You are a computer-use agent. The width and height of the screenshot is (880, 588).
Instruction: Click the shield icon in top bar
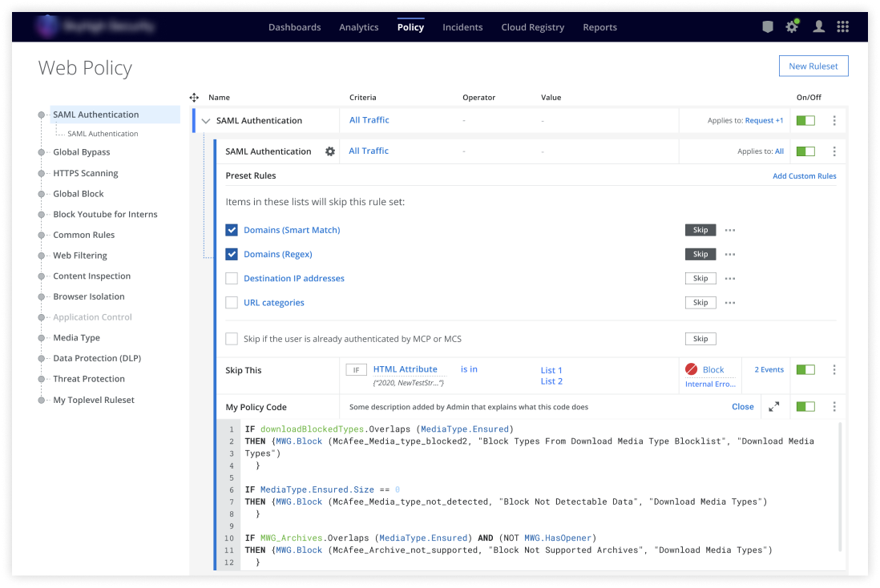(768, 26)
